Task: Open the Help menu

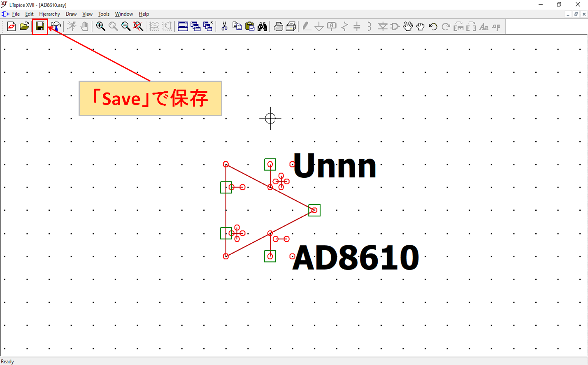Action: 144,14
